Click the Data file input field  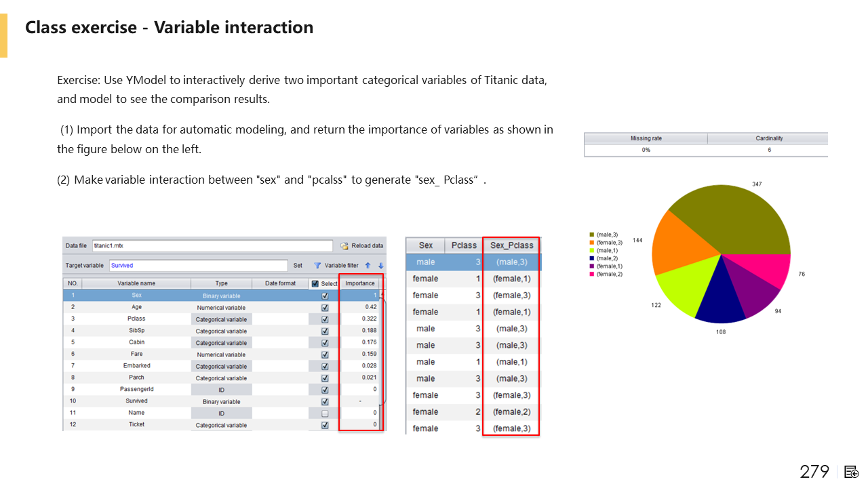click(x=212, y=245)
